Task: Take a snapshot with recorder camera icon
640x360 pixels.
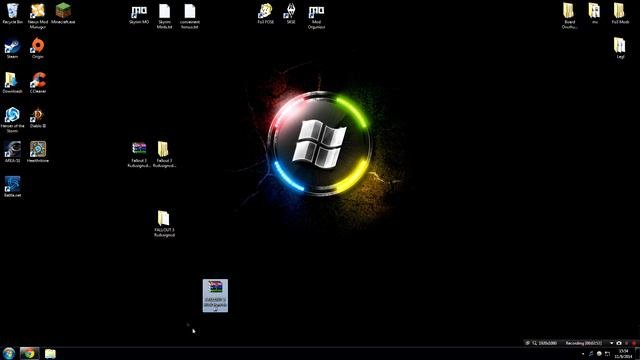Action: [x=619, y=343]
